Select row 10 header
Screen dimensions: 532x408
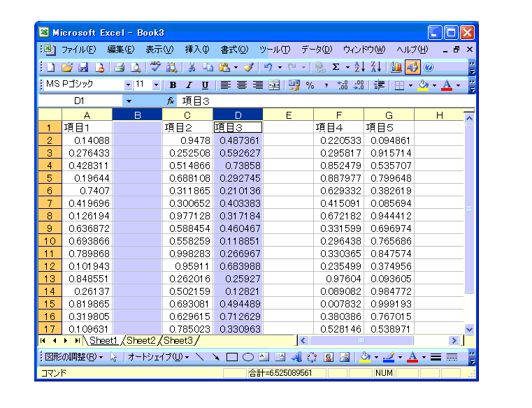tap(50, 241)
